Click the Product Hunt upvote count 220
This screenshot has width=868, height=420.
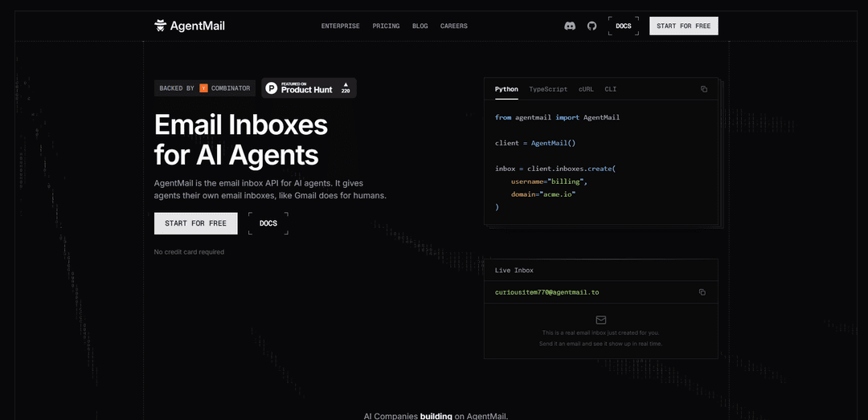pyautogui.click(x=346, y=91)
